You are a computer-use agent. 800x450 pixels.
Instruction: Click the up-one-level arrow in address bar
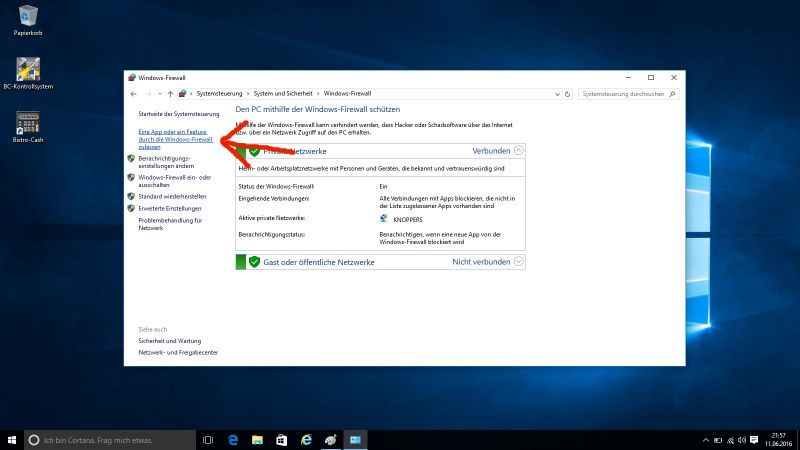170,94
